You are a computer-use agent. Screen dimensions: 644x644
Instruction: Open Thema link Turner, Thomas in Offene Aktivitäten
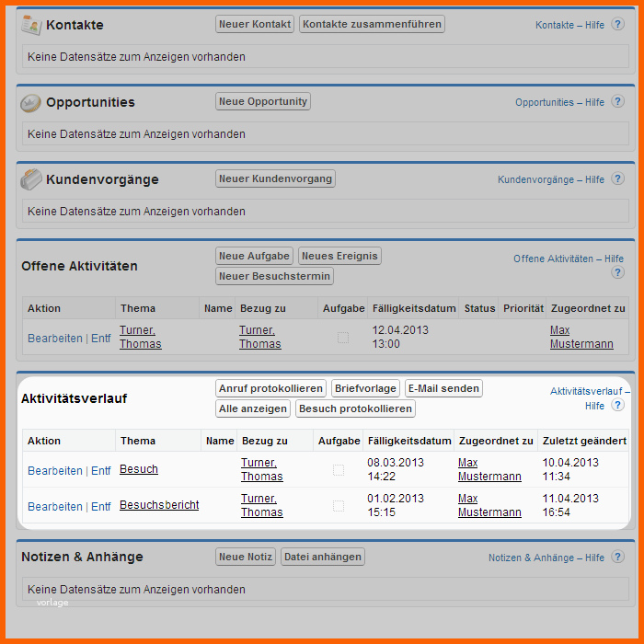[x=141, y=337]
